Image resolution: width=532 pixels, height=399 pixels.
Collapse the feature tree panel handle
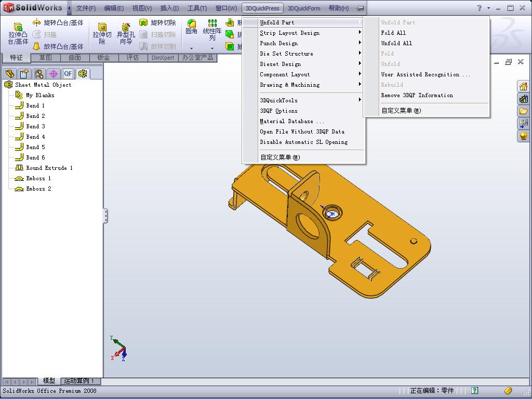105,216
